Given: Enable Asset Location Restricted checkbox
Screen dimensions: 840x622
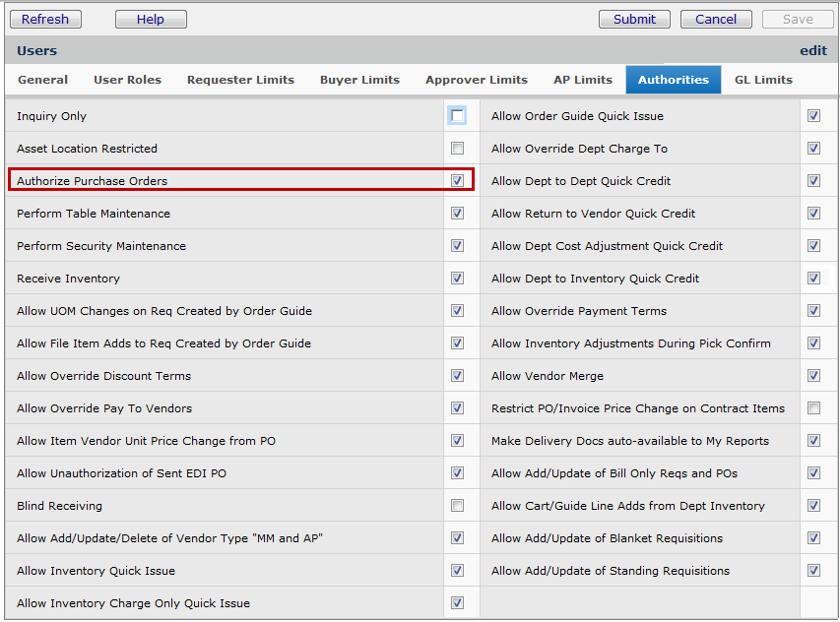Looking at the screenshot, I should tap(457, 149).
